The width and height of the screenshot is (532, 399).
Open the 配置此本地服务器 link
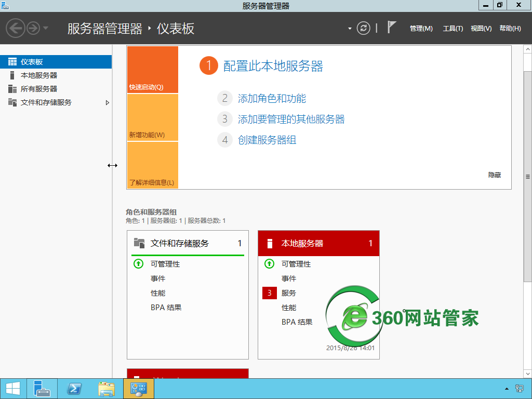(273, 66)
